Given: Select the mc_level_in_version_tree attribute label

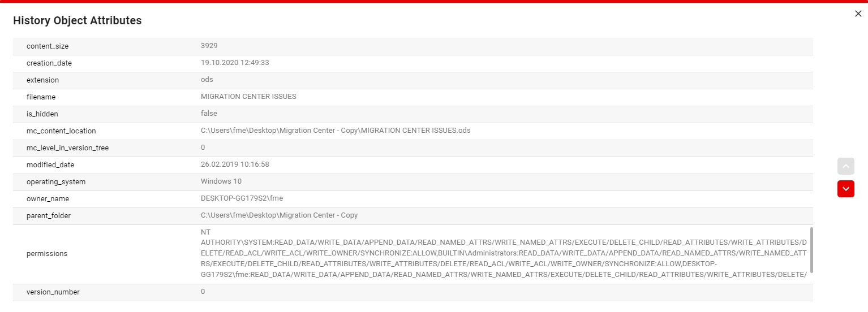Looking at the screenshot, I should coord(67,148).
